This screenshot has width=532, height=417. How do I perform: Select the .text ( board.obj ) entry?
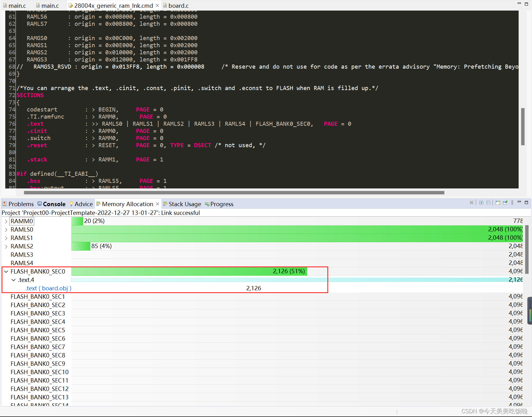48,288
